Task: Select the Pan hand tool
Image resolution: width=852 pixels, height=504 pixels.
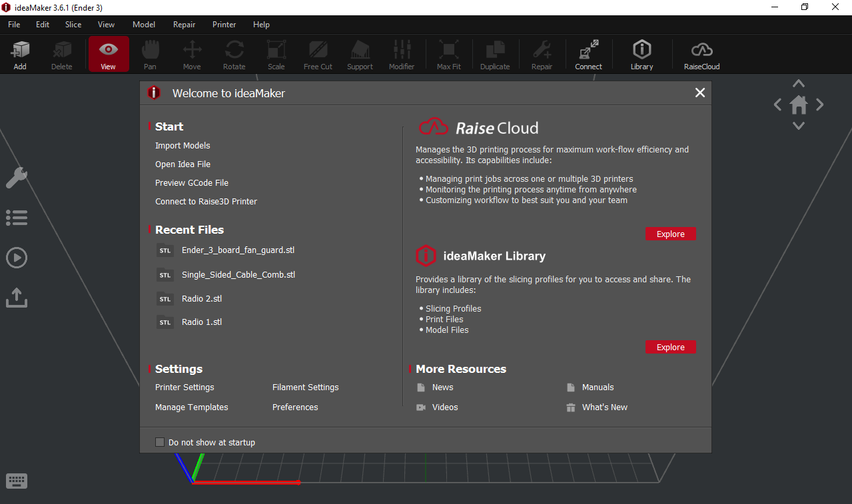Action: tap(150, 55)
